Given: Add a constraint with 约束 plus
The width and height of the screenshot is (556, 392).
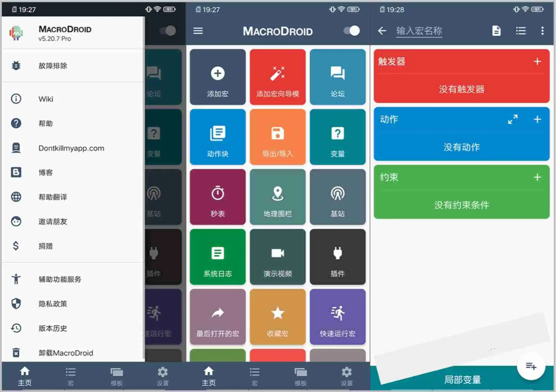Looking at the screenshot, I should (x=538, y=177).
